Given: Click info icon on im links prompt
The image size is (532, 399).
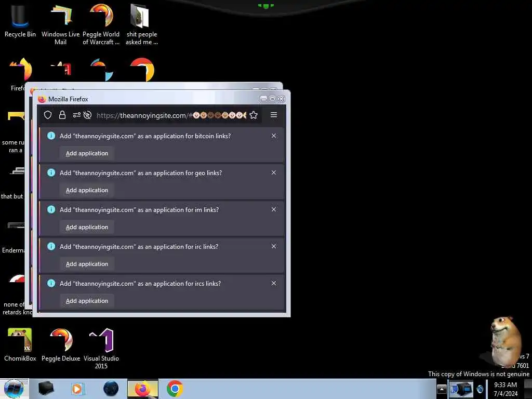Looking at the screenshot, I should click(x=51, y=209).
